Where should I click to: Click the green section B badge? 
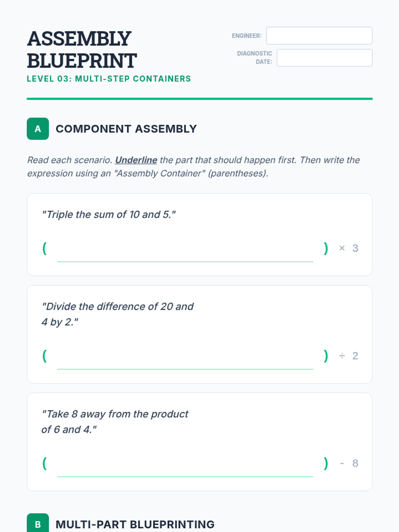coord(38,524)
